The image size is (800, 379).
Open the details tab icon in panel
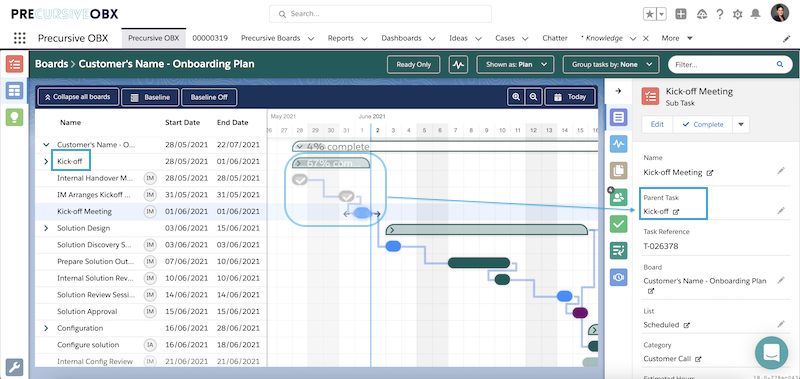(x=618, y=118)
